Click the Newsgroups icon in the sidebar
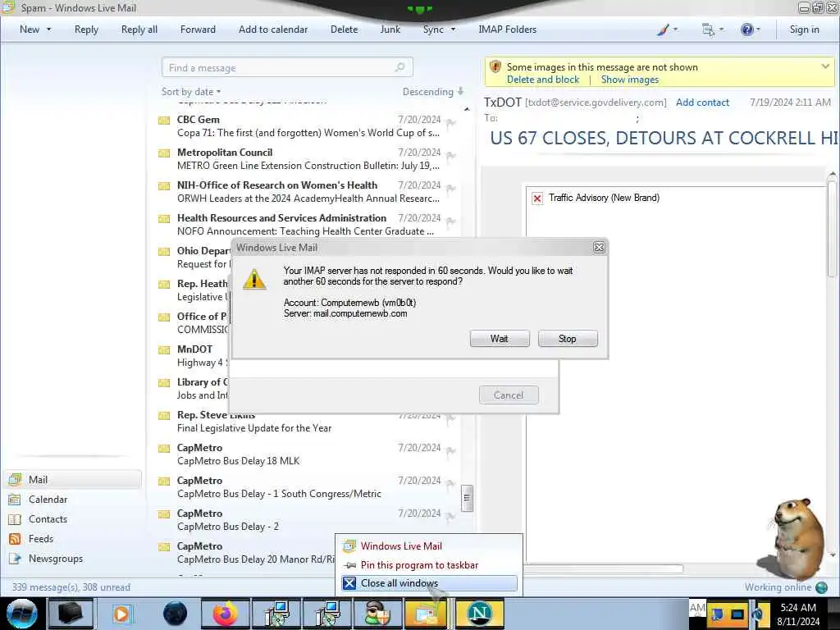 click(x=15, y=559)
